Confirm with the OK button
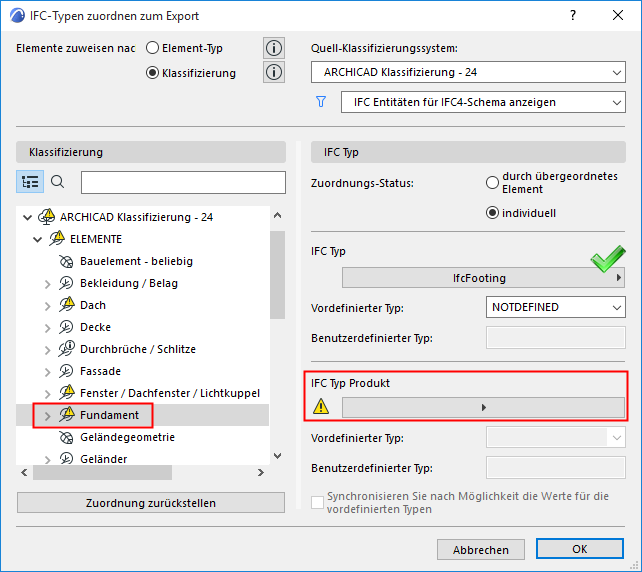642x572 pixels. pos(580,549)
